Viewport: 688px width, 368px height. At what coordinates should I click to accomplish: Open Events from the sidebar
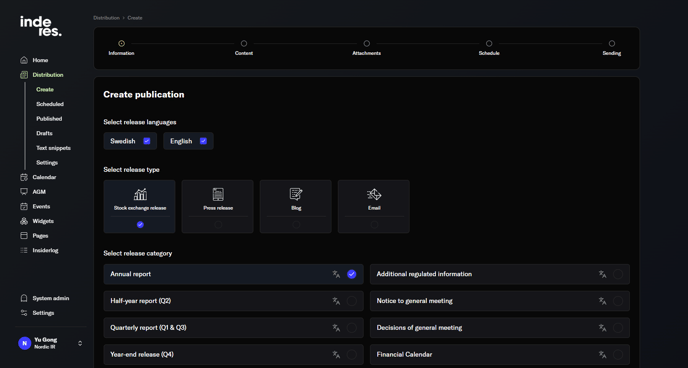point(41,207)
